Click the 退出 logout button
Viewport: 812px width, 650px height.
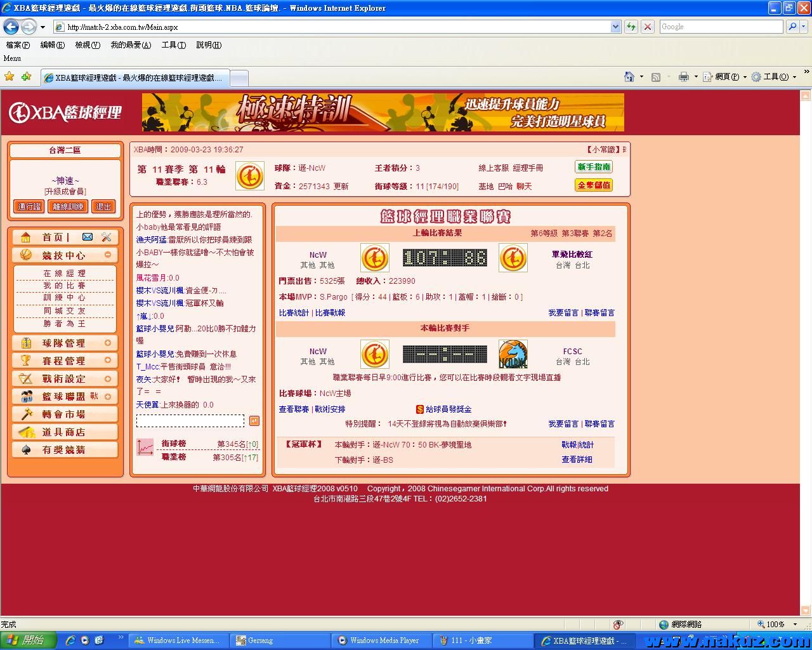(103, 206)
